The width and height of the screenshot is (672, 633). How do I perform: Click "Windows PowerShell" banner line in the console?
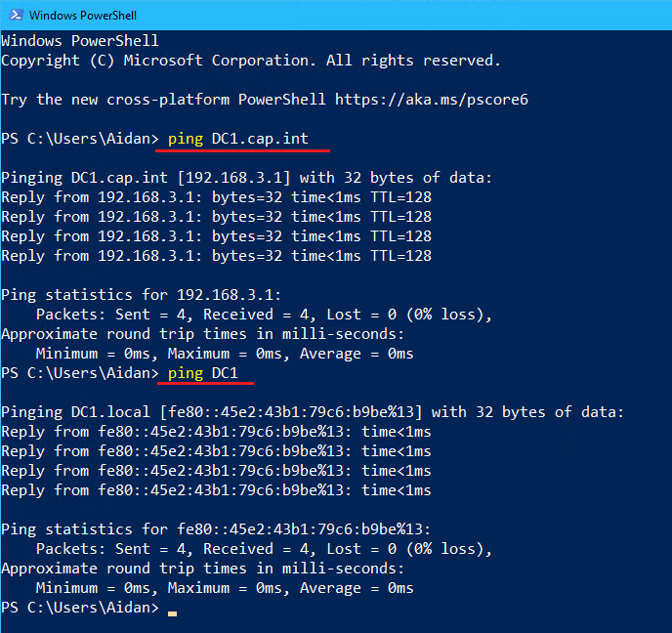point(80,41)
